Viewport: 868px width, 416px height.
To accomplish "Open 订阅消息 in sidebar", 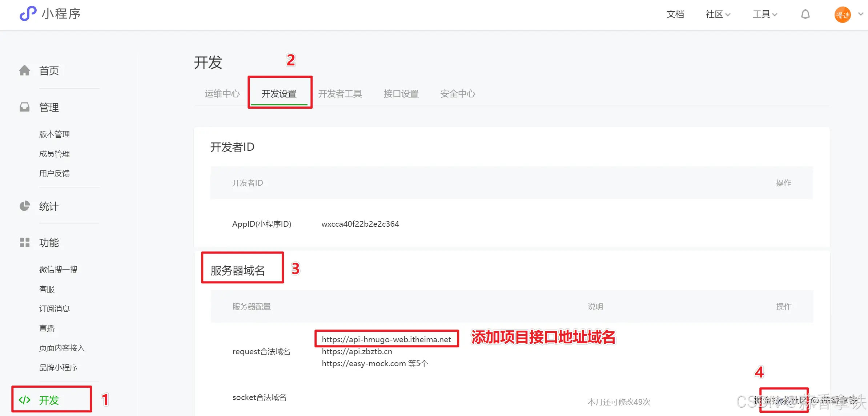I will pyautogui.click(x=55, y=308).
